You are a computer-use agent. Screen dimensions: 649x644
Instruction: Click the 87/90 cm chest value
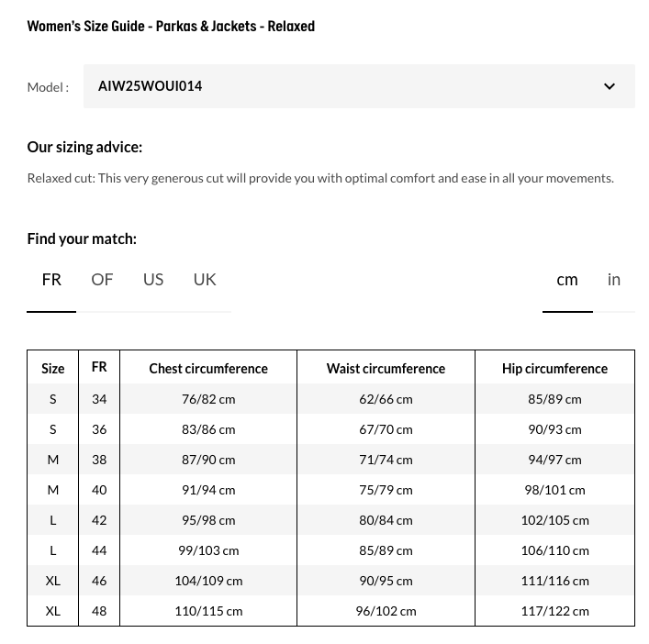tap(208, 460)
